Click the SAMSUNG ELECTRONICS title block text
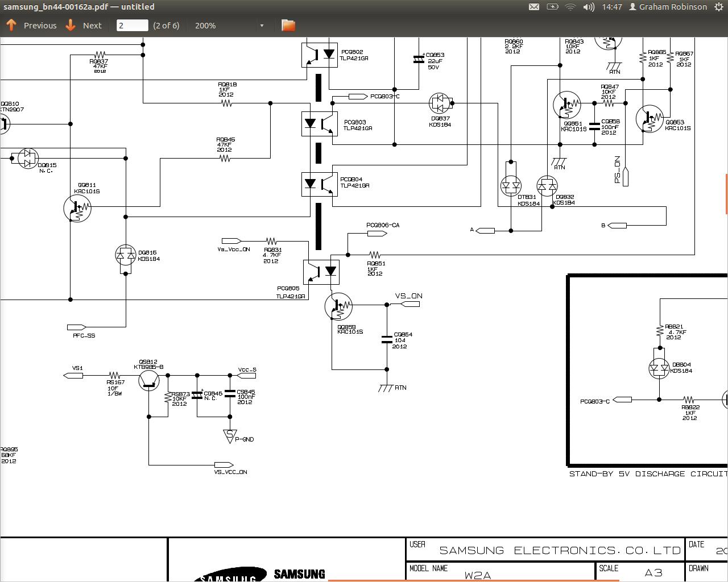Image resolution: width=728 pixels, height=582 pixels. [560, 550]
